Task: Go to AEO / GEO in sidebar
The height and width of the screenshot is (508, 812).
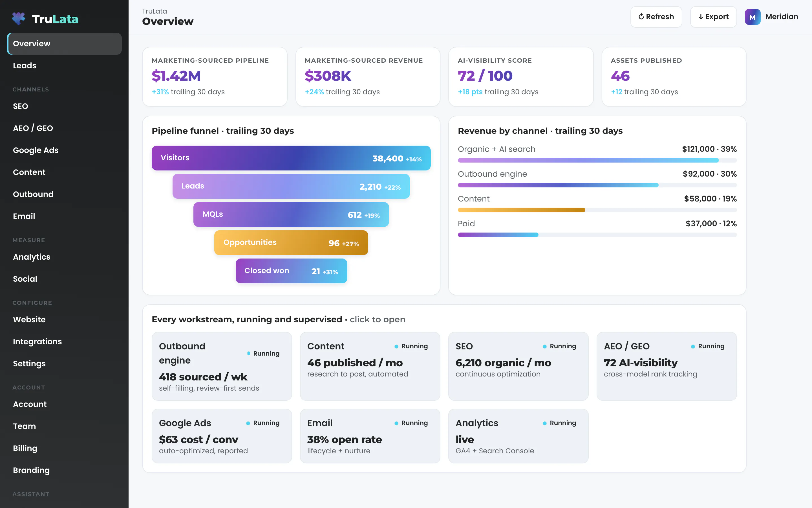Action: (x=64, y=128)
